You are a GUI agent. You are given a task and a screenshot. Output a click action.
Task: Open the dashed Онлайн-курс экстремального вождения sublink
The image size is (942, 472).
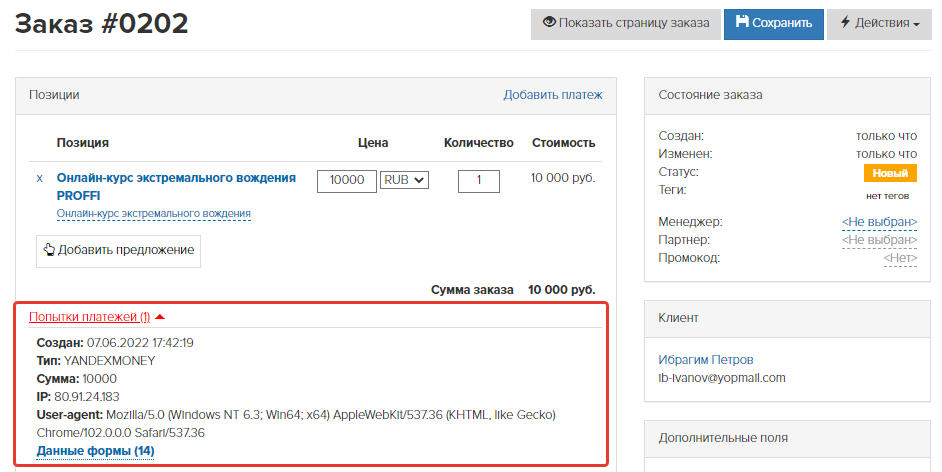[154, 214]
